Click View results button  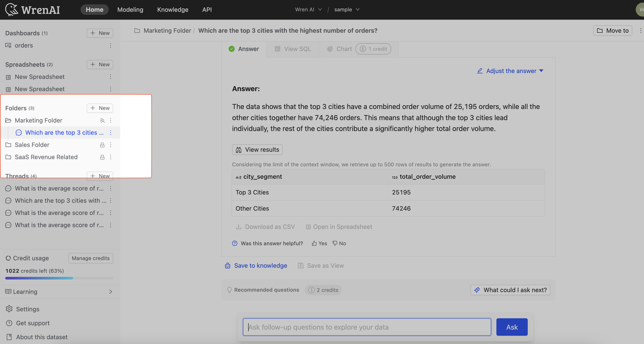[x=257, y=150]
